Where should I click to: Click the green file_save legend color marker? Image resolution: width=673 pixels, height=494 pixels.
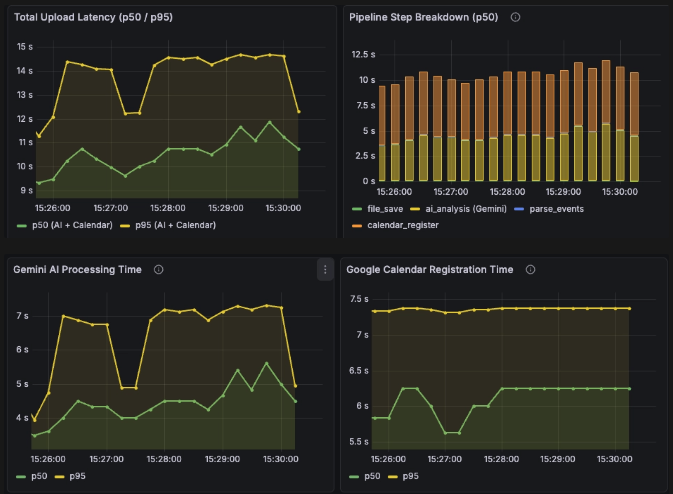coord(356,208)
